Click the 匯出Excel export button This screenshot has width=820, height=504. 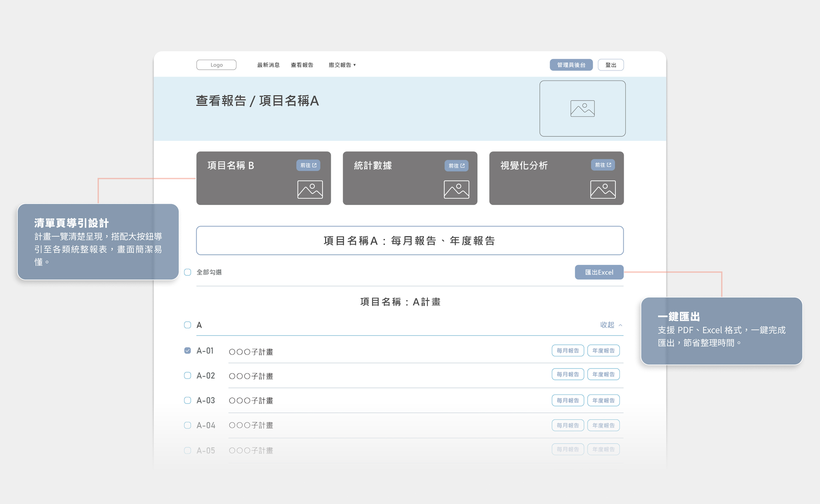[x=599, y=272]
